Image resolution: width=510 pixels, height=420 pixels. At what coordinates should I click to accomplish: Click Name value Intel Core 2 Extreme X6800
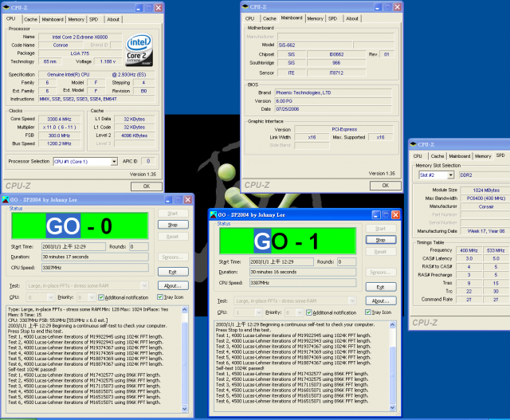click(80, 37)
